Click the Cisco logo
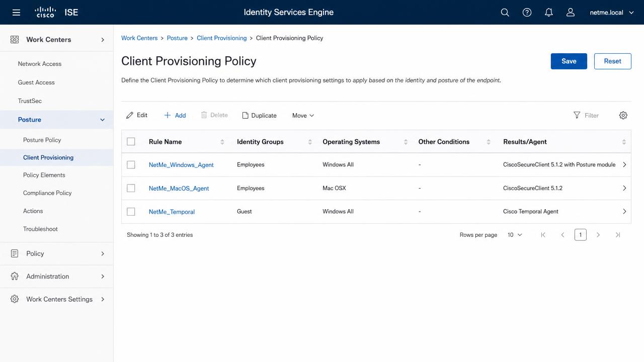 (x=45, y=12)
